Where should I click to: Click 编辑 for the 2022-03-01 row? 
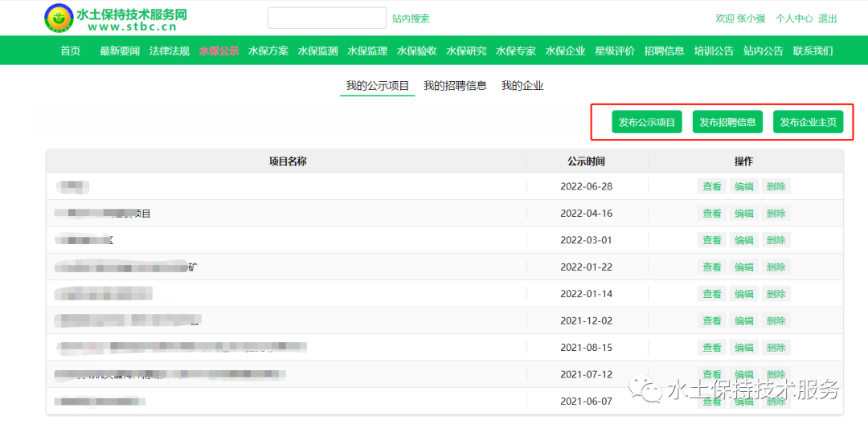(744, 240)
